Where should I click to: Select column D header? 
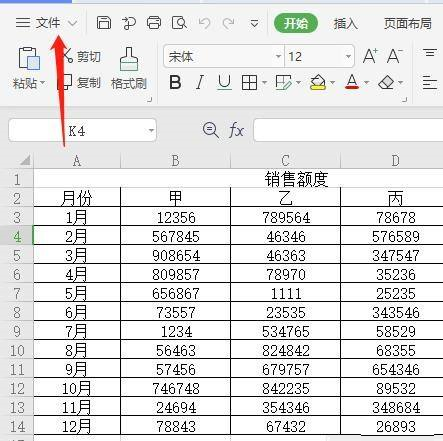[395, 161]
